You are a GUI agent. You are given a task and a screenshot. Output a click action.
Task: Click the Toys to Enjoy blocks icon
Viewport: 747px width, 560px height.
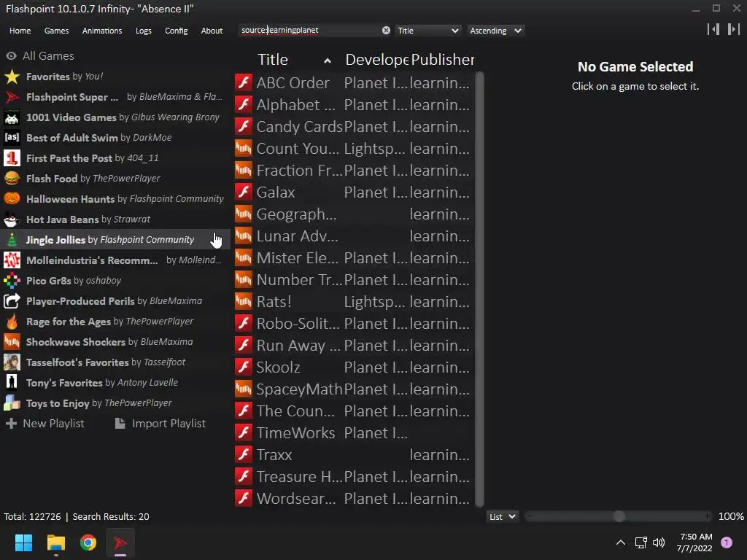point(12,403)
